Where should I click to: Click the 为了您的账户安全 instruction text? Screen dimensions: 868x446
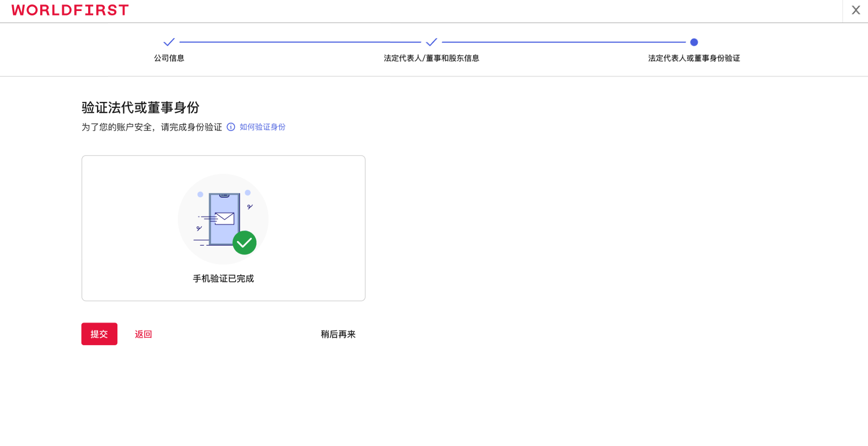pos(152,127)
